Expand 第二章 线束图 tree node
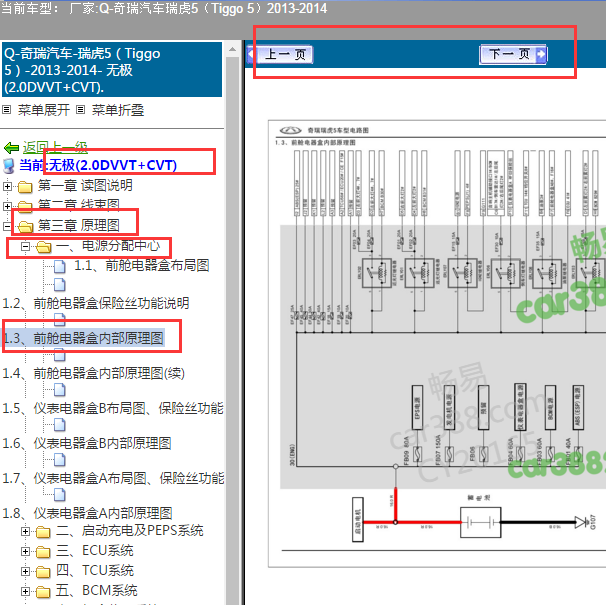 tap(7, 206)
